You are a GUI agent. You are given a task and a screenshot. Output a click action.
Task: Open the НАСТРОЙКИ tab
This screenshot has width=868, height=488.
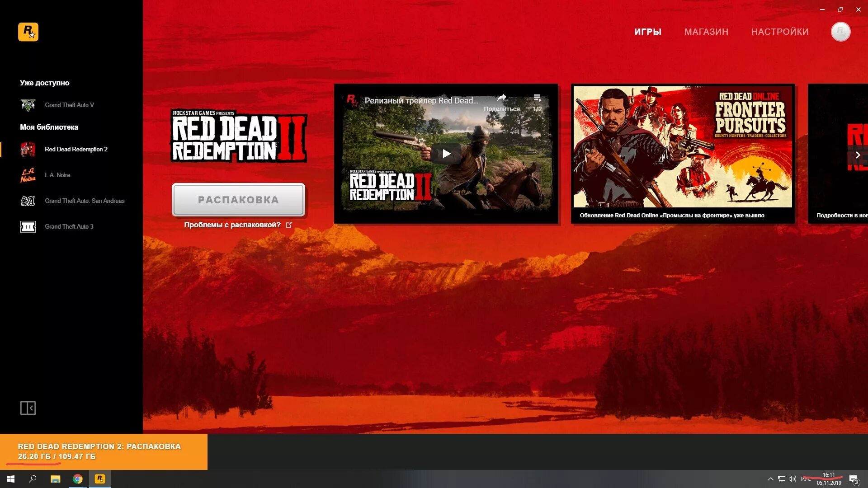click(780, 32)
